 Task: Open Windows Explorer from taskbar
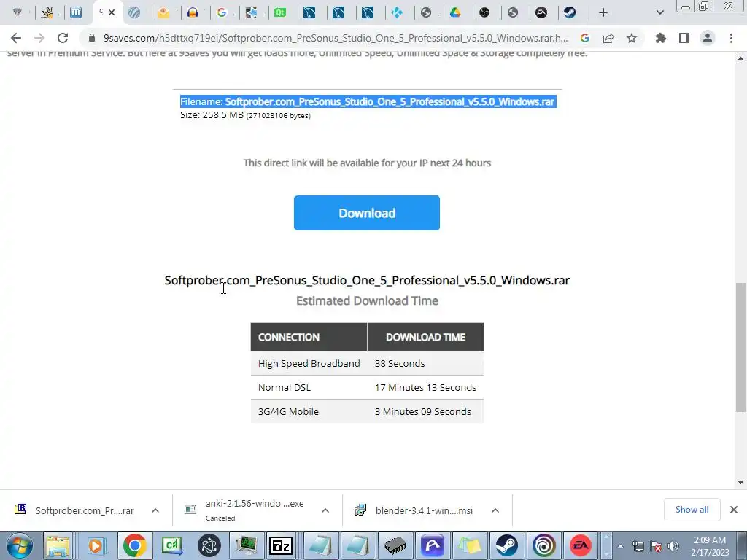coord(58,545)
